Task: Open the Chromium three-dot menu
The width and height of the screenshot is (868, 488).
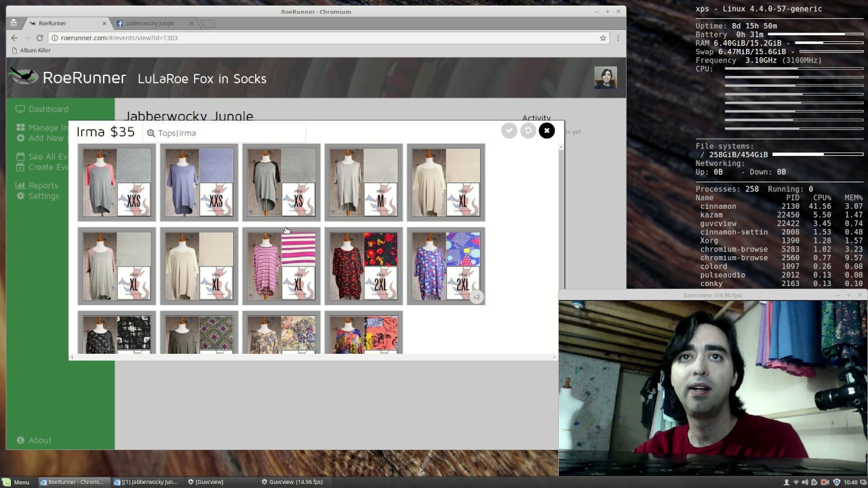Action: [617, 38]
